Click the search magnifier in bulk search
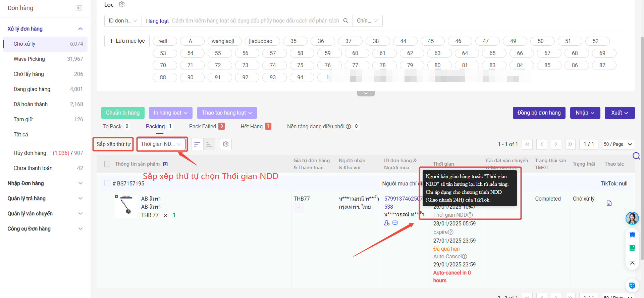Viewport: 644px width, 298px height. [346, 21]
